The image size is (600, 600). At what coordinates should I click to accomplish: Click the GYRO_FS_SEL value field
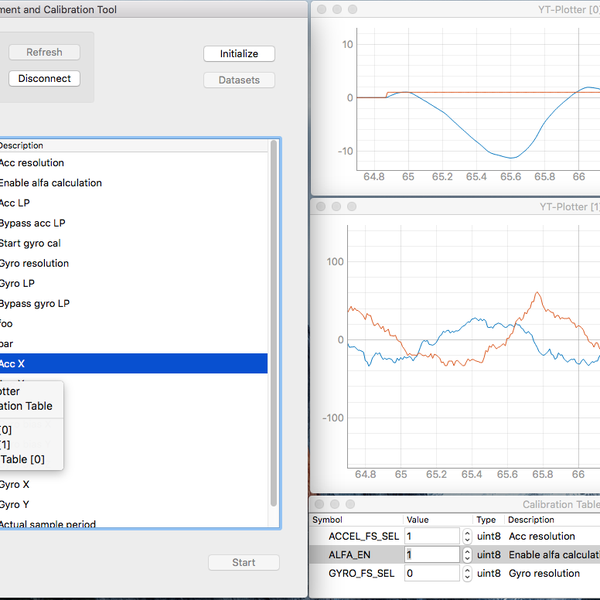(x=432, y=573)
